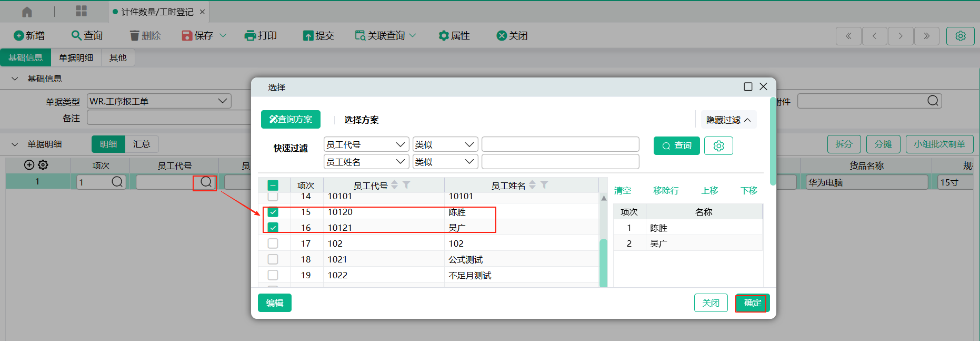Open the app grid menu icon

[81, 12]
